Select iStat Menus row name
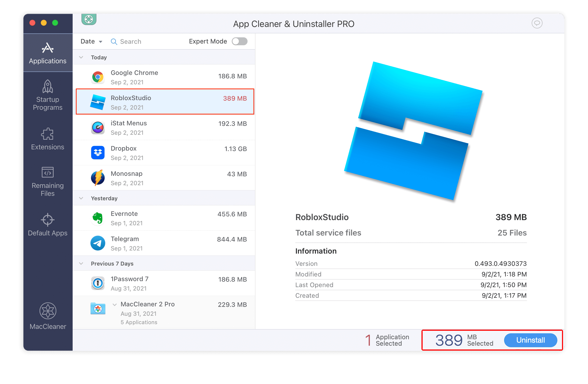 pos(129,123)
